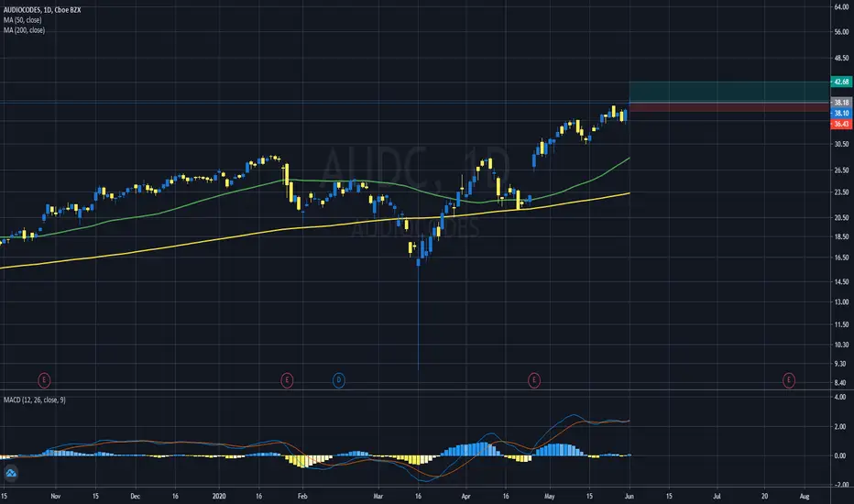Click the MACD 4.00 axis label
Image resolution: width=854 pixels, height=504 pixels.
840,397
